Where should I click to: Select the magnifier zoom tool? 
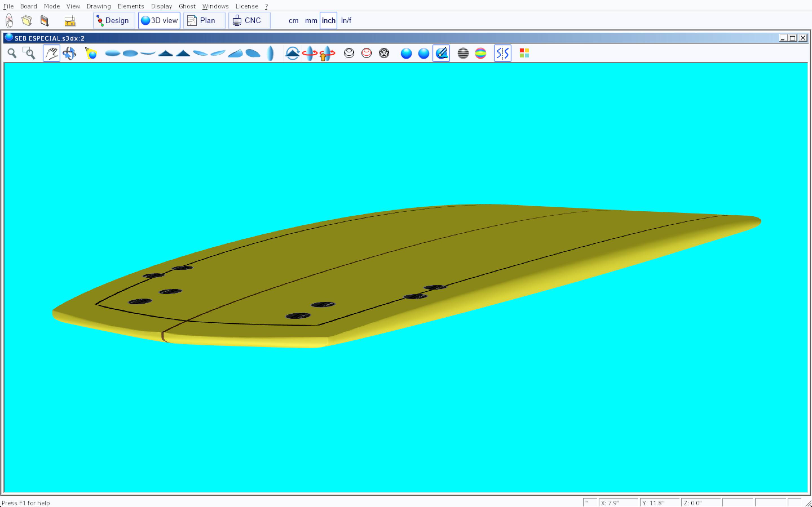pyautogui.click(x=12, y=53)
